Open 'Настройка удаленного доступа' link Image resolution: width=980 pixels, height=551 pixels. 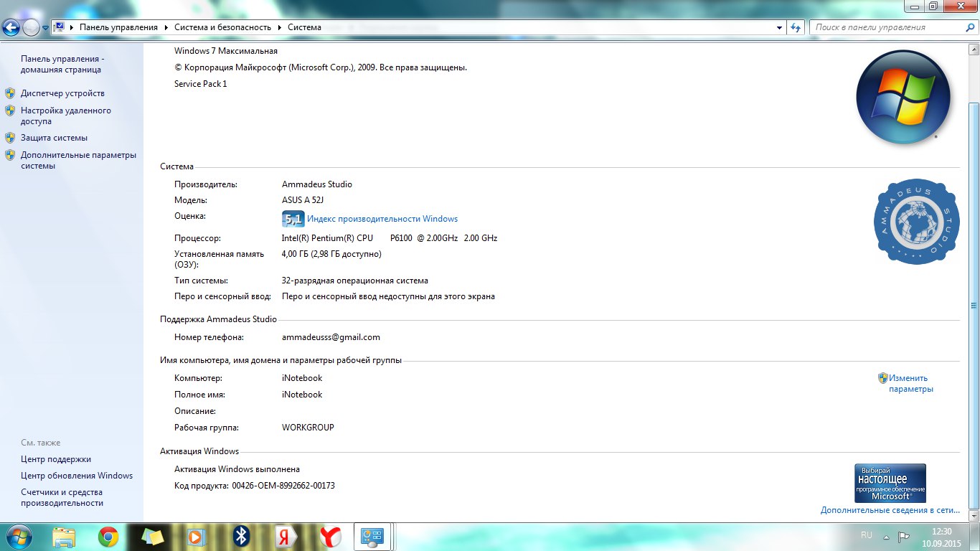tap(66, 116)
